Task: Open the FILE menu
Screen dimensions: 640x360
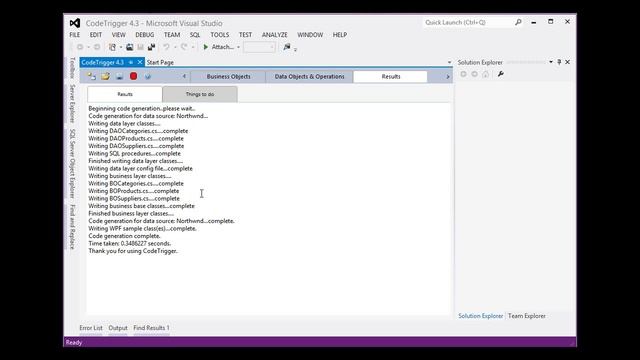Action: click(75, 35)
